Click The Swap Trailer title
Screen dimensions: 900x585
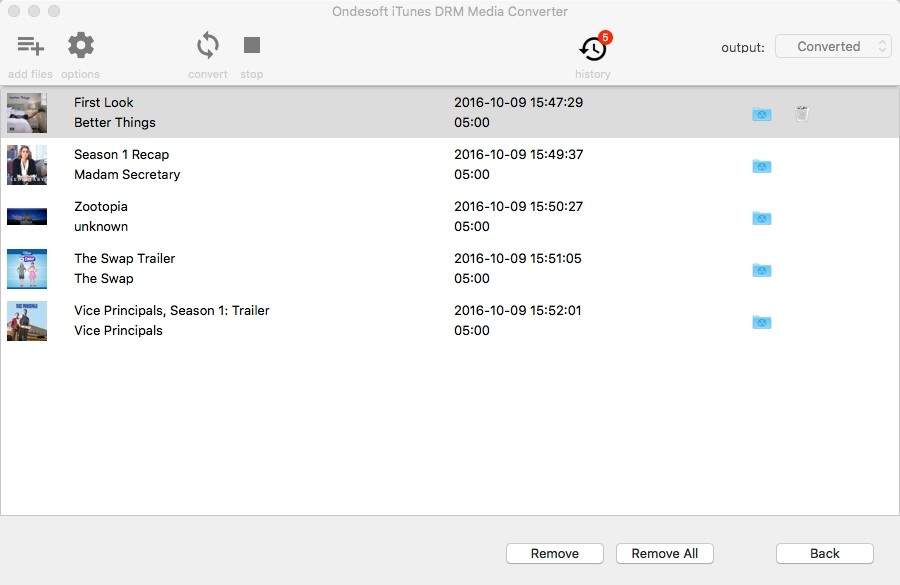[x=125, y=259]
